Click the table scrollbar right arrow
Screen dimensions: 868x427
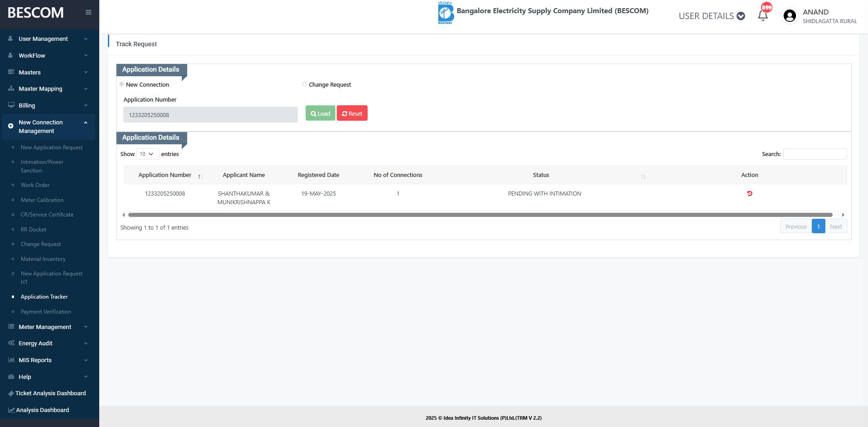coord(843,215)
